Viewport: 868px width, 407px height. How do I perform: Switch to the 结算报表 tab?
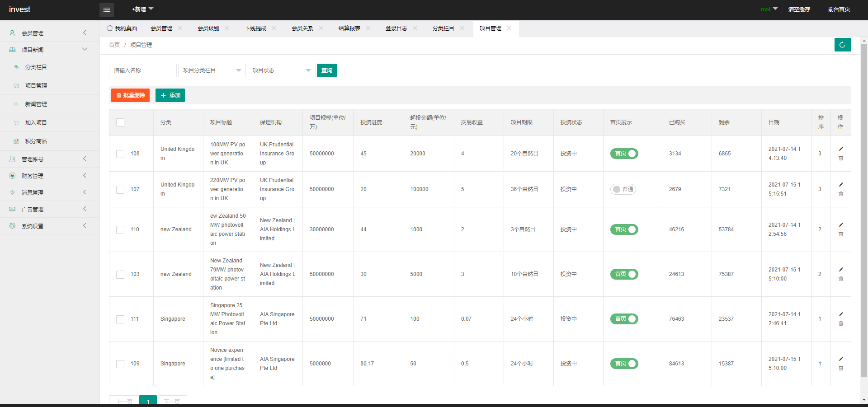point(349,28)
